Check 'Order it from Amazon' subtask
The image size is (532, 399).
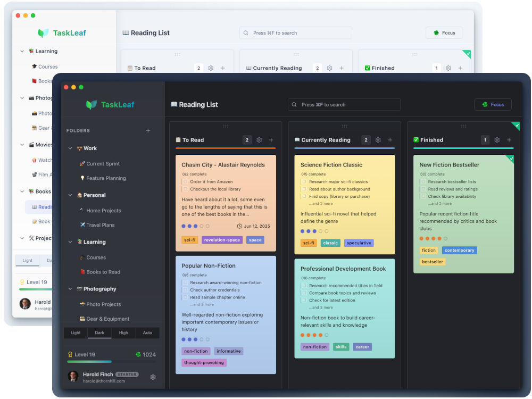[185, 182]
